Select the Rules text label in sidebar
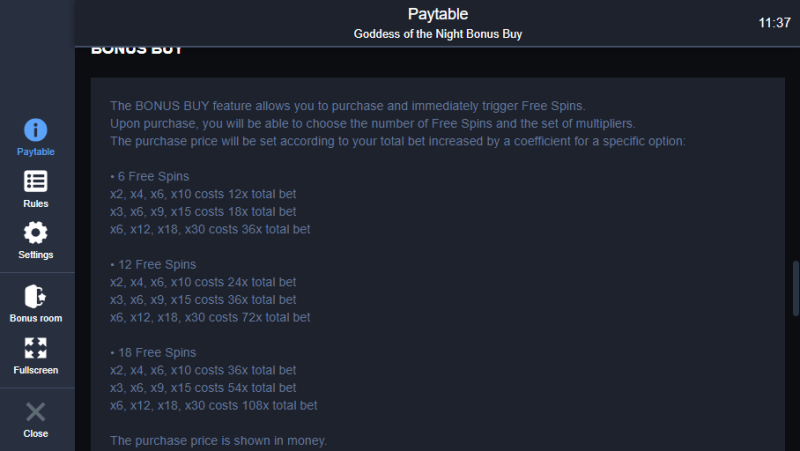Screen dimensions: 800x451 35,204
